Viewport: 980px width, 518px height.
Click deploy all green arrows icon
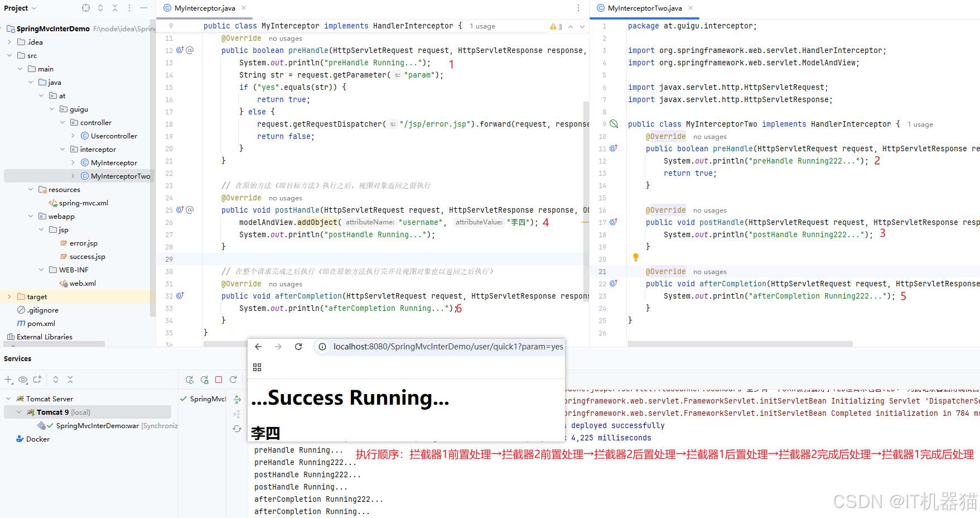click(237, 400)
